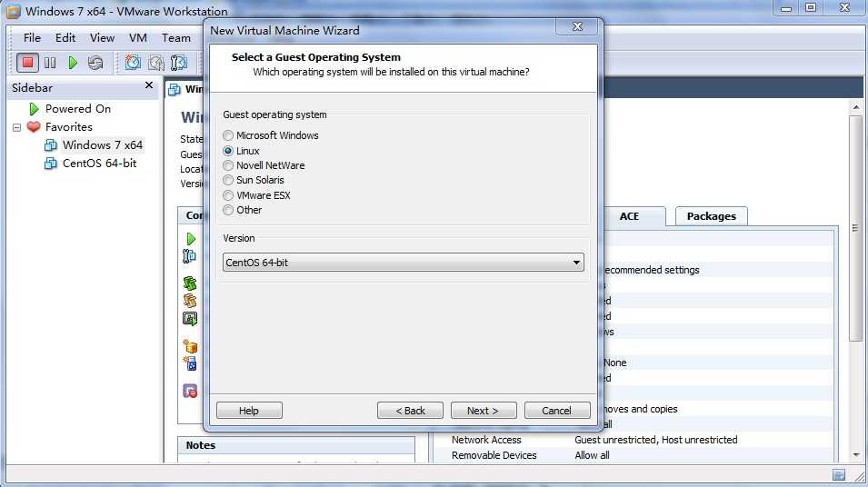Screen dimensions: 868x487
Task: Click the vertical scrollbar of main window
Action: click(855, 228)
